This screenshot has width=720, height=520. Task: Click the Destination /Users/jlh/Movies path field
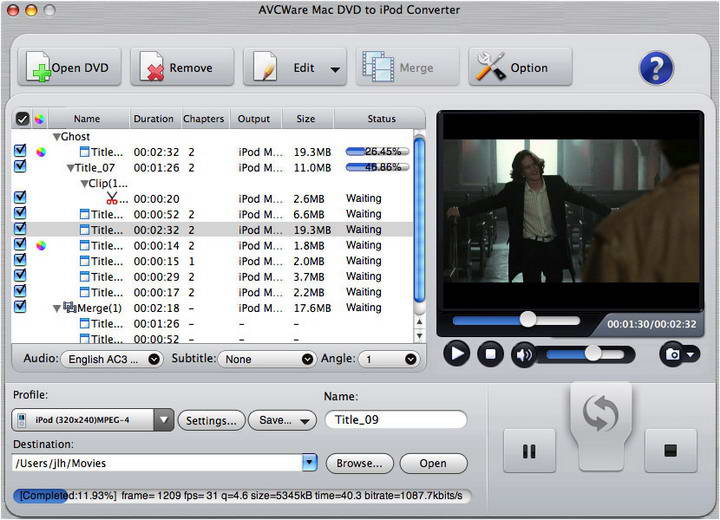pos(157,463)
